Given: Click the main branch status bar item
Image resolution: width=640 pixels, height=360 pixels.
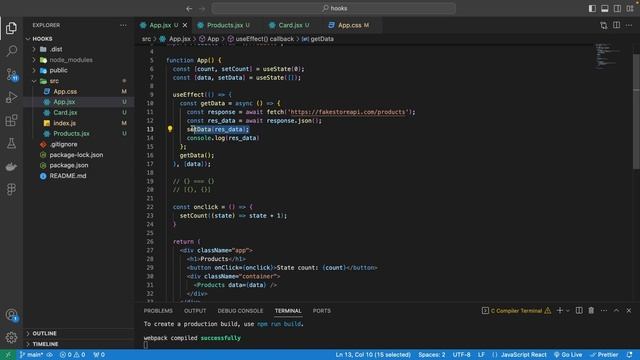Looking at the screenshot, I should [x=31, y=355].
